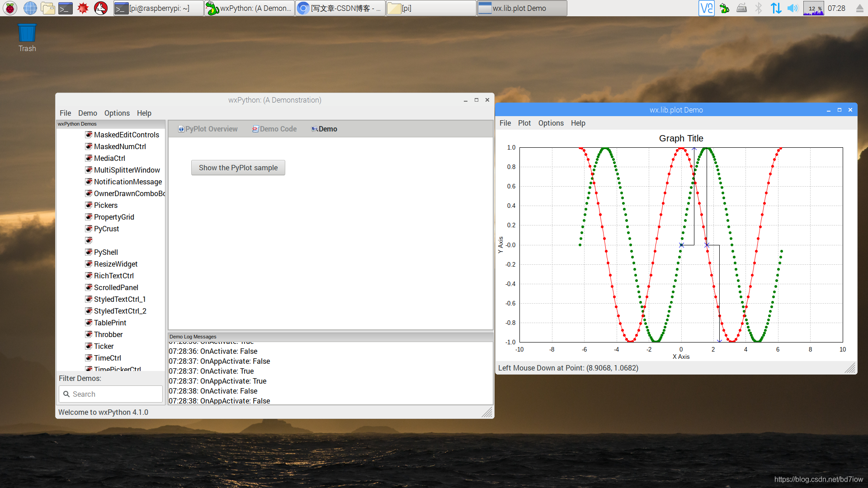This screenshot has height=488, width=868.
Task: Click the icon of the unlabeled tree row
Action: point(89,240)
